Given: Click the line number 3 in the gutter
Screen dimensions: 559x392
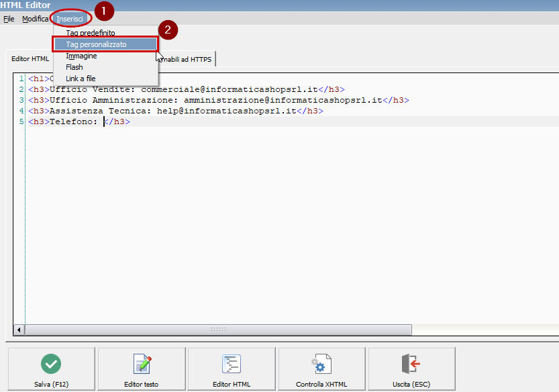Looking at the screenshot, I should click(x=21, y=100).
